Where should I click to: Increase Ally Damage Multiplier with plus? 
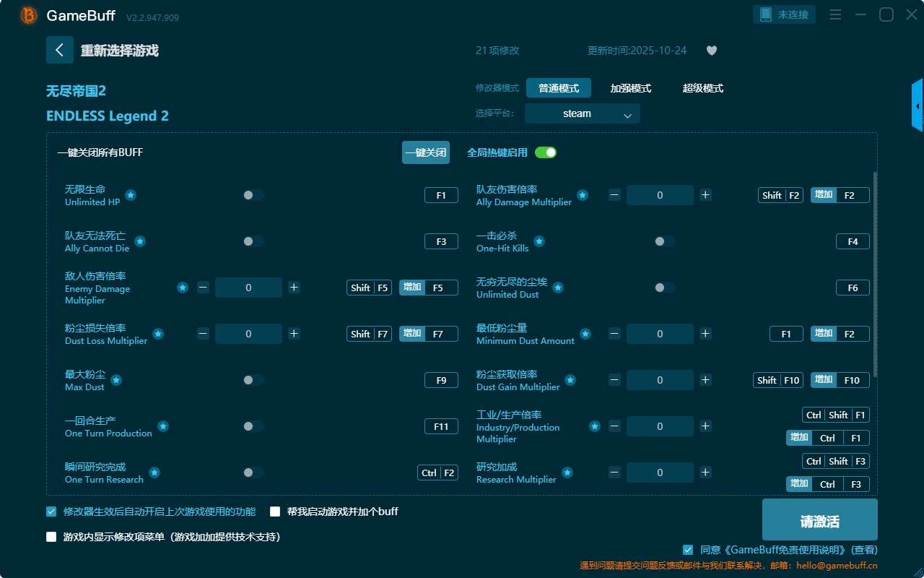(x=705, y=195)
